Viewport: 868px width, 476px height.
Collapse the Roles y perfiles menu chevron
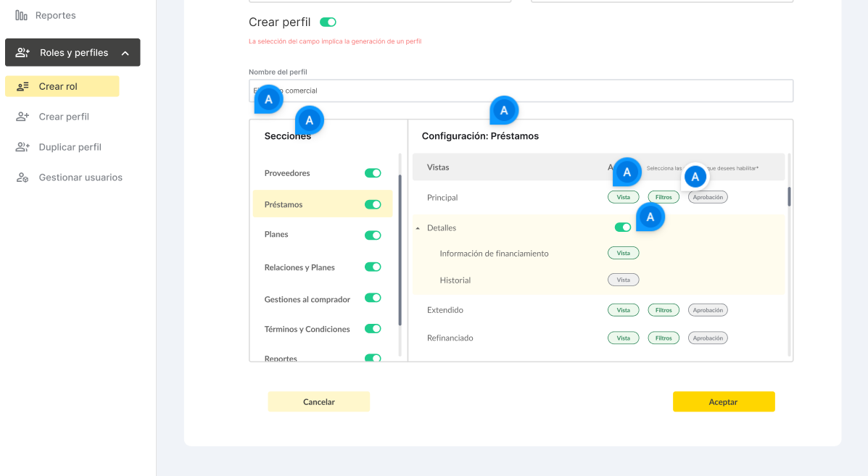tap(125, 53)
